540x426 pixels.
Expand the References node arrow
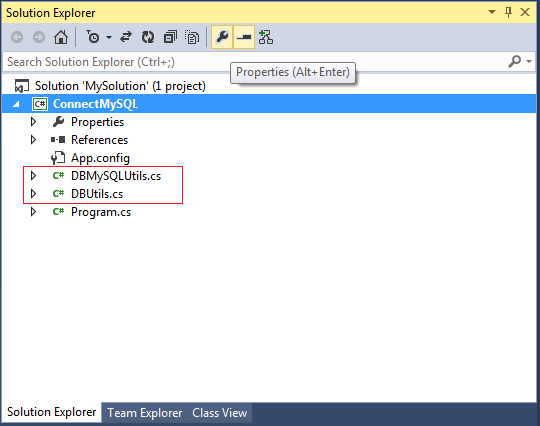(x=33, y=139)
